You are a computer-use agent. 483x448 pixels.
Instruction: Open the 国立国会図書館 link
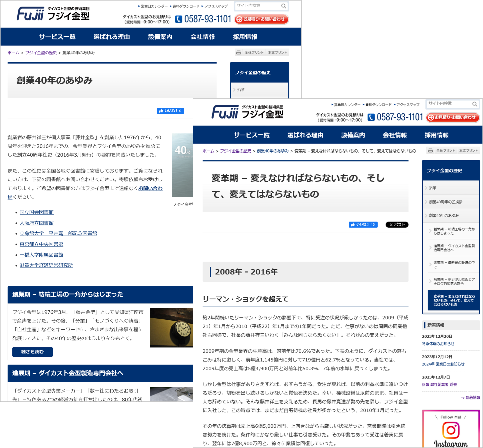click(x=36, y=212)
